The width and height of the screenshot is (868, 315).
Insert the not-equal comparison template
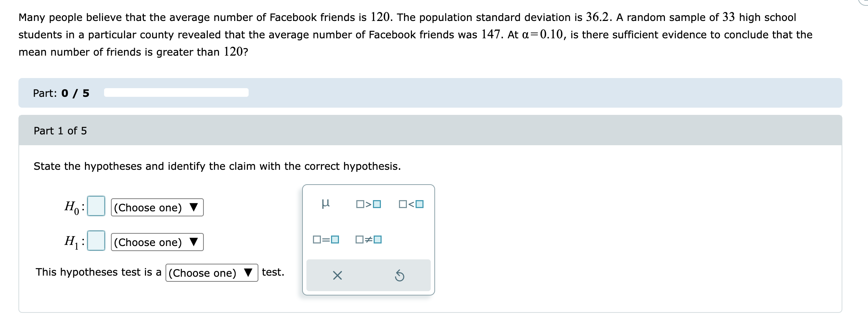coord(368,239)
